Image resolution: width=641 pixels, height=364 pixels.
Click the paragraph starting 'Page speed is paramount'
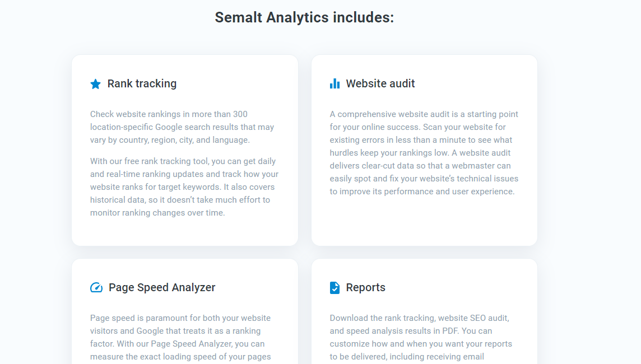pos(180,338)
